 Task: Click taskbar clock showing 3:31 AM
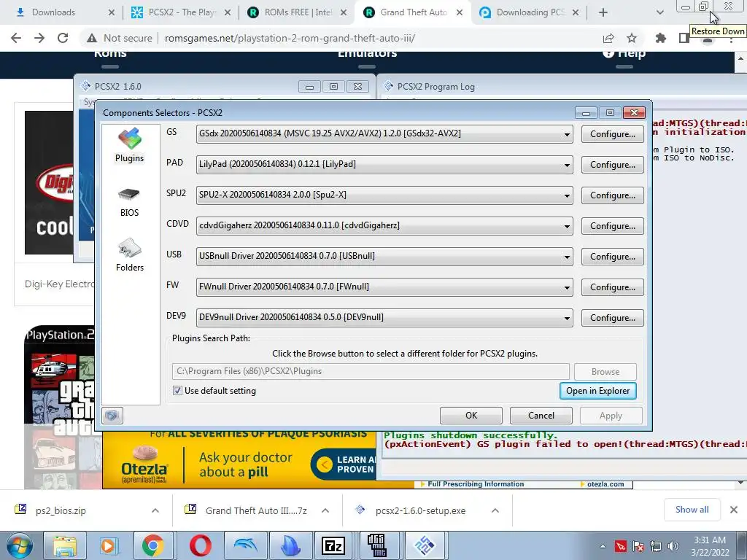click(710, 546)
